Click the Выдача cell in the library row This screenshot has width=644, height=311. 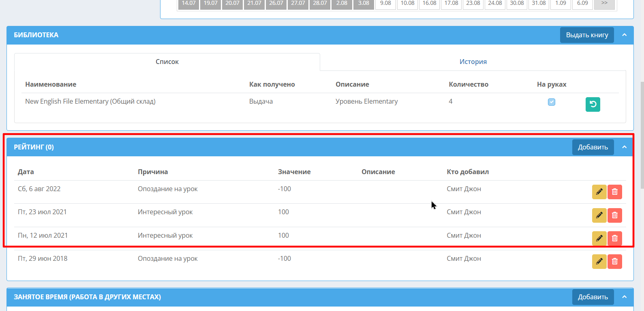(x=261, y=101)
